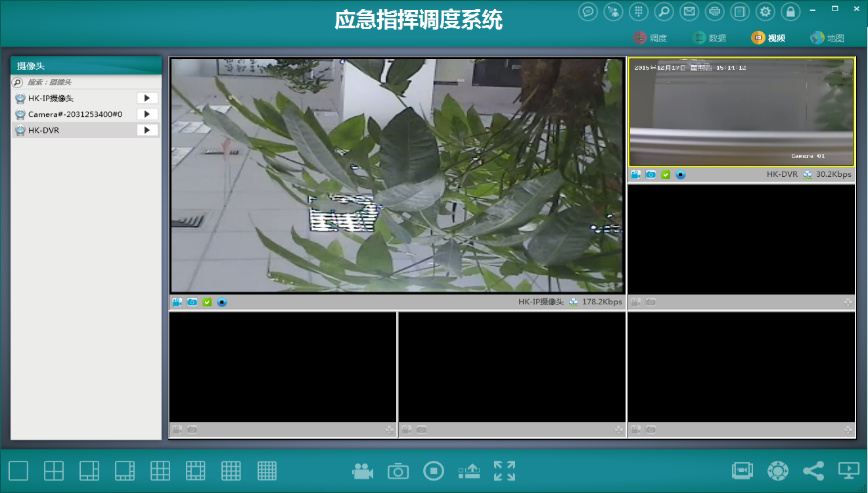Toggle green checkmark under HK-DVR feed
This screenshot has height=493, width=868.
[666, 174]
